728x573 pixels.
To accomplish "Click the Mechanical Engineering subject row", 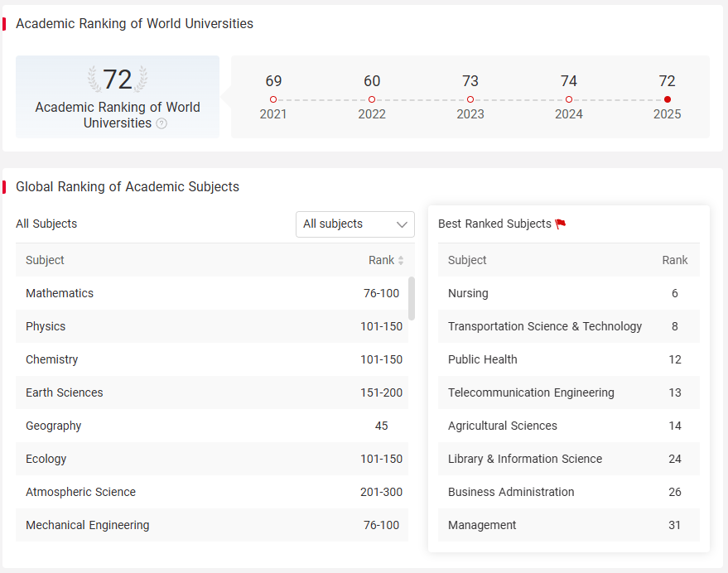I will point(212,525).
